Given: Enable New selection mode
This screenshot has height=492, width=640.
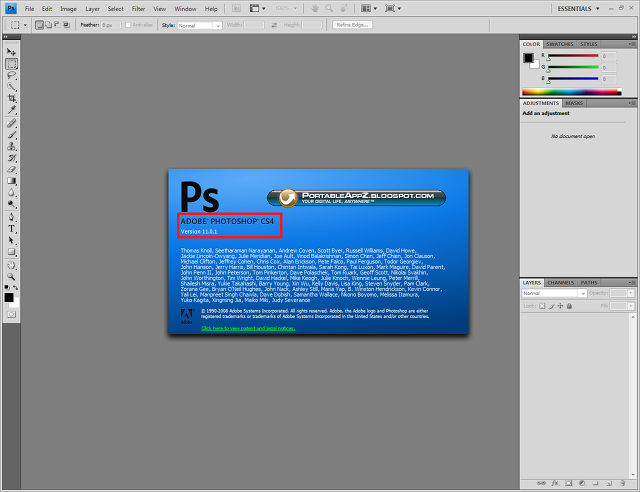Looking at the screenshot, I should tap(40, 25).
